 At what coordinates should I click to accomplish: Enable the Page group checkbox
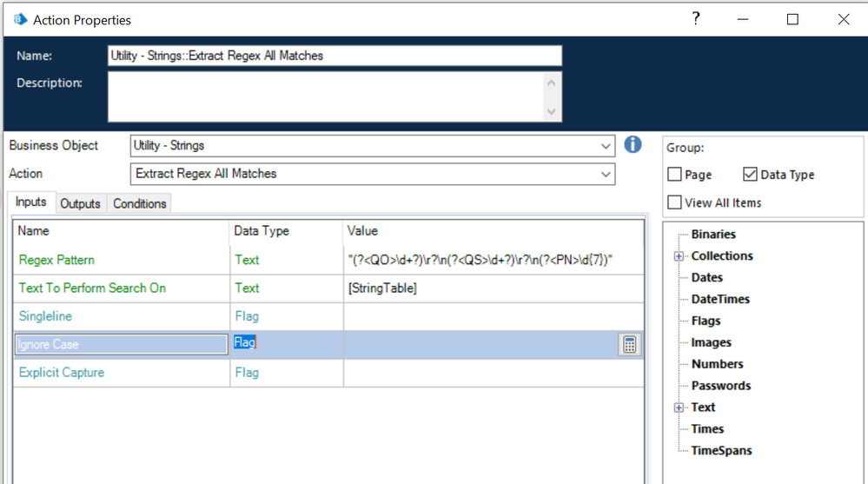[674, 175]
